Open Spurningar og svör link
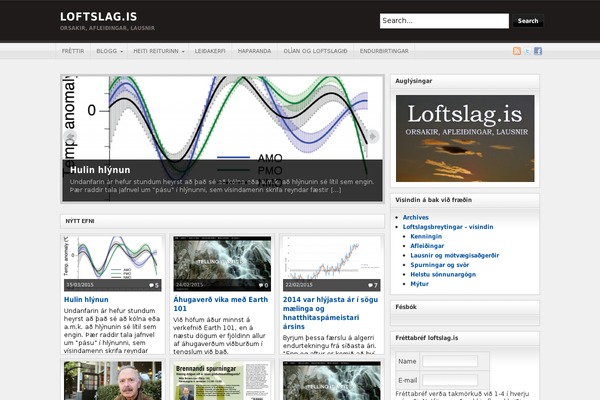The height and width of the screenshot is (400, 600). (440, 265)
